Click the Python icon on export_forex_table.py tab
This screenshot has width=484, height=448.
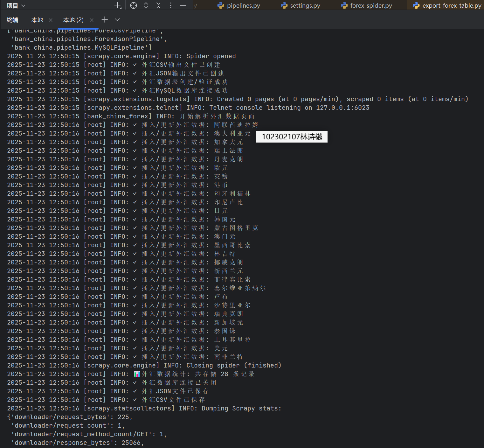click(416, 5)
